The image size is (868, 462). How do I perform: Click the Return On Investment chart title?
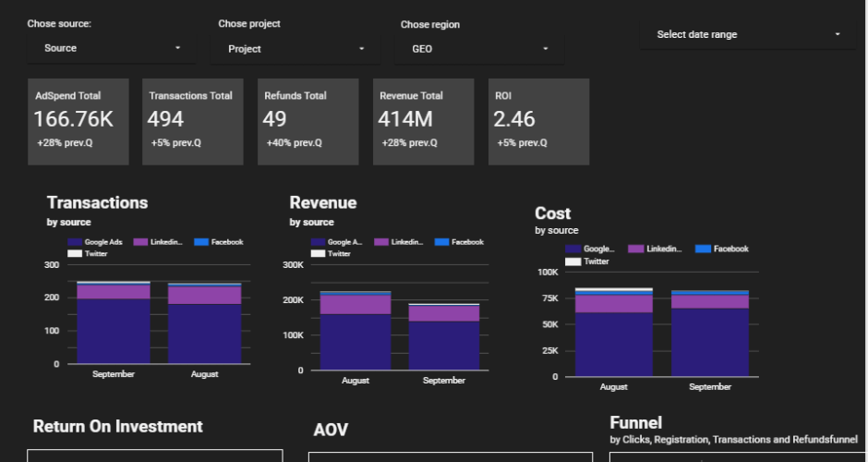[x=118, y=427]
